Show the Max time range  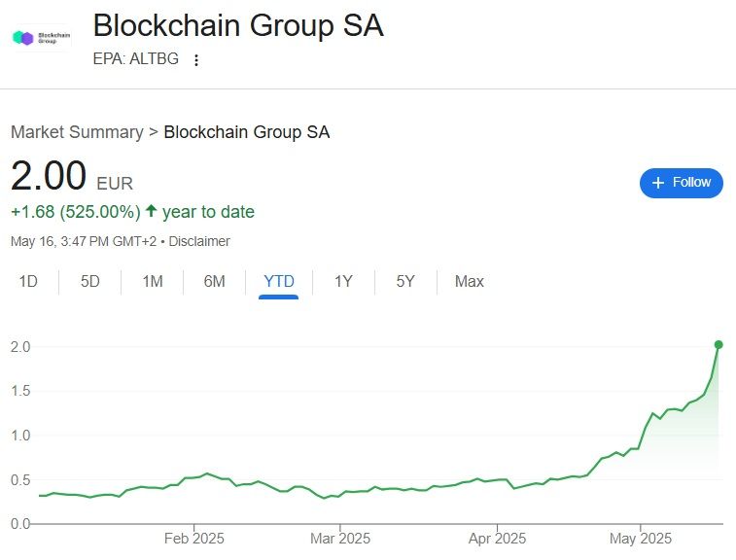pos(469,282)
